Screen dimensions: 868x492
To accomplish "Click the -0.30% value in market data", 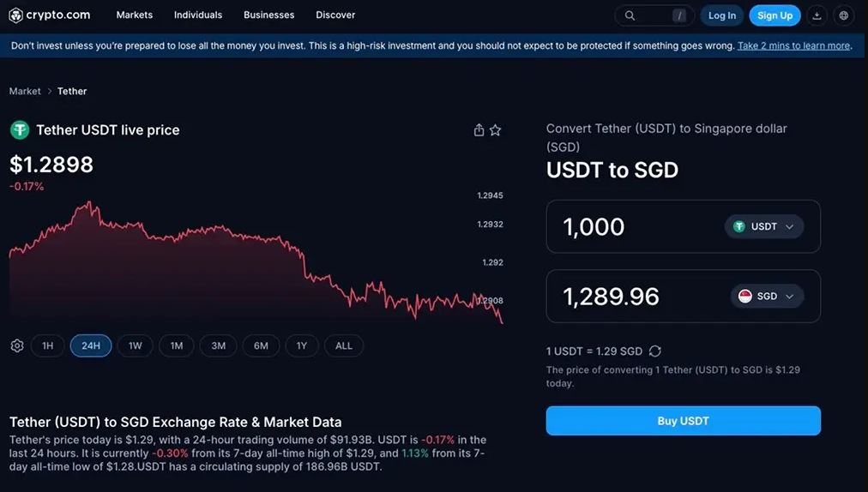I will point(170,453).
